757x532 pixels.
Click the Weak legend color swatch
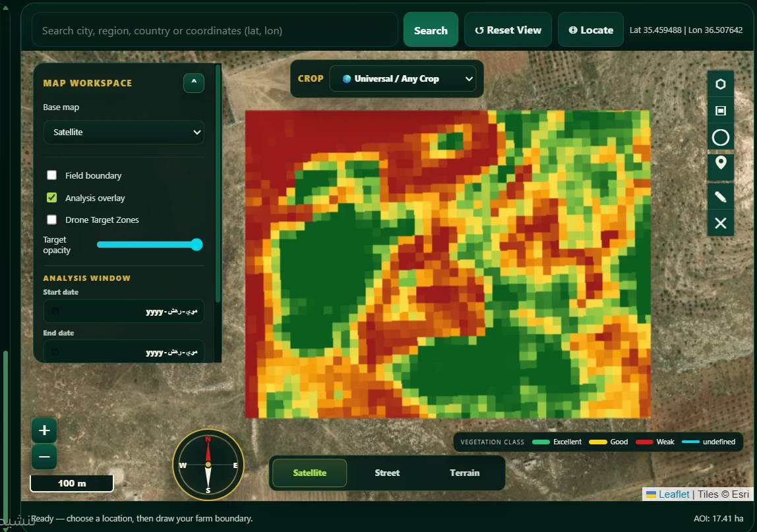point(644,442)
